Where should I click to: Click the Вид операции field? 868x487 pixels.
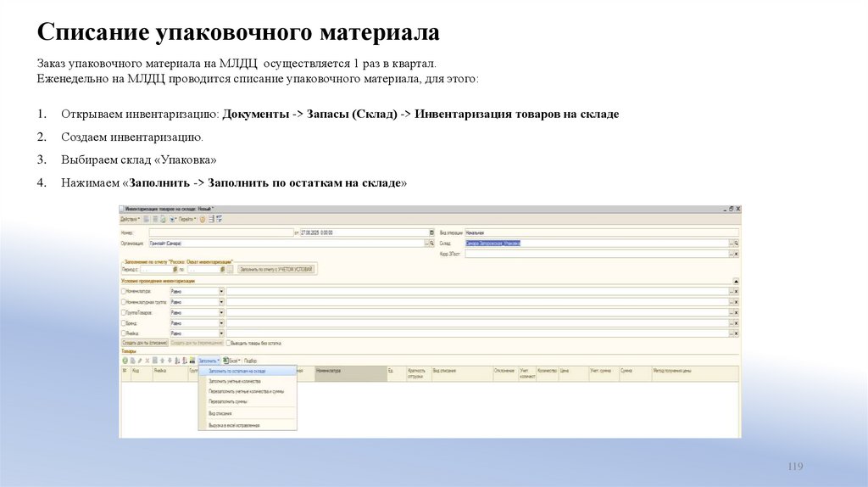point(602,232)
